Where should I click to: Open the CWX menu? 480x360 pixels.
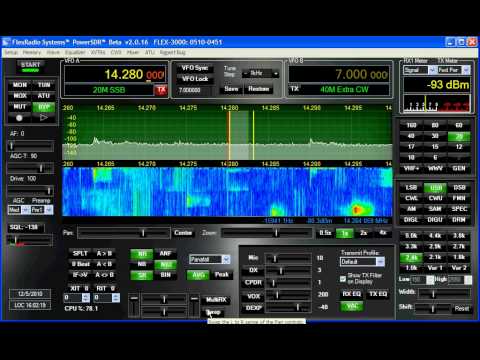(x=116, y=52)
